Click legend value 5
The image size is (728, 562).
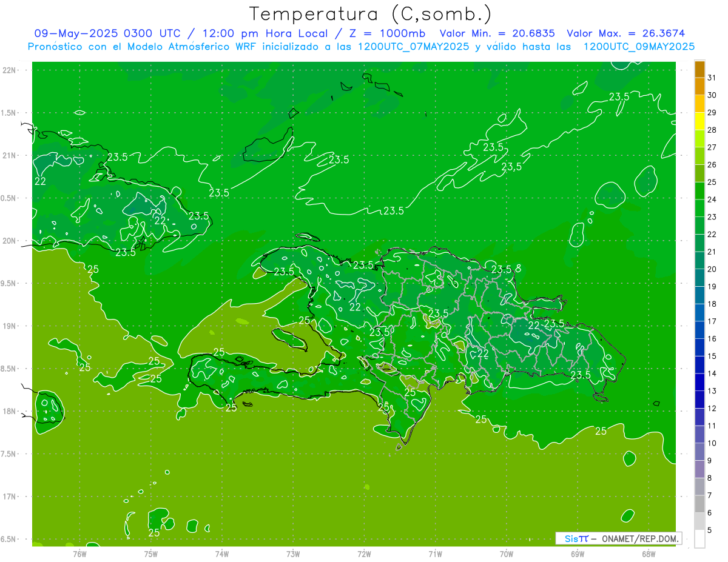tap(710, 530)
